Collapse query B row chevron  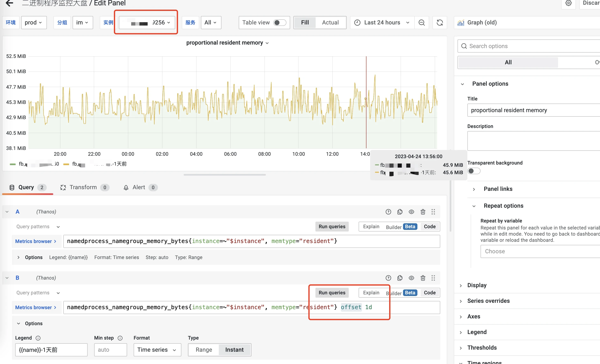tap(7, 278)
